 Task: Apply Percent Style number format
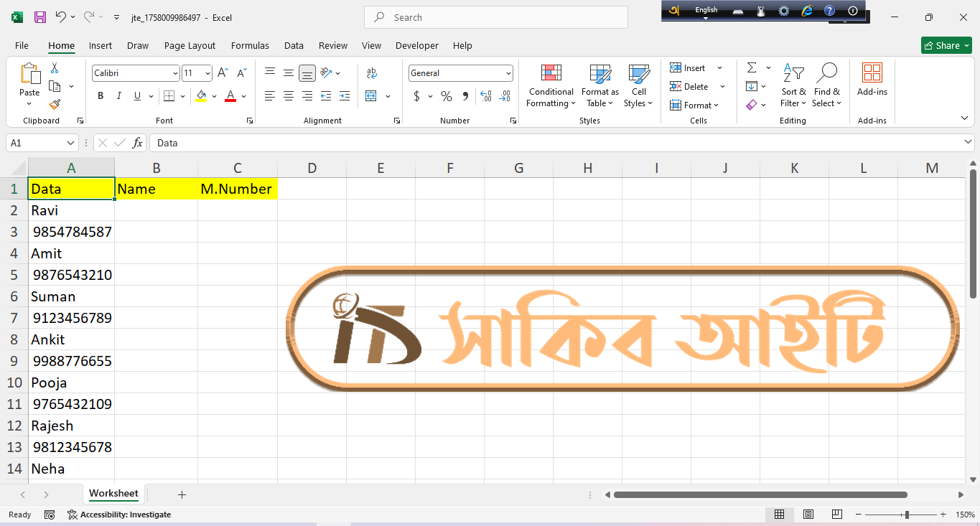tap(447, 96)
